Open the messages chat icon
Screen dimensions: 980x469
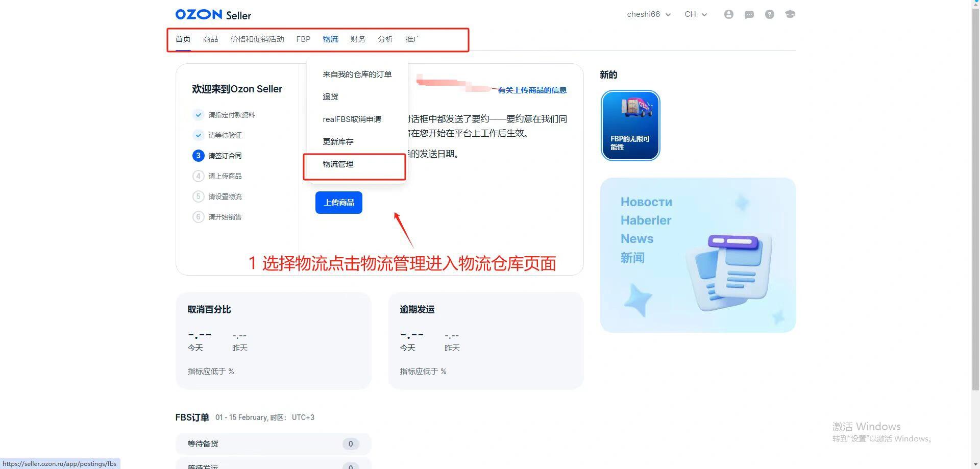tap(749, 14)
